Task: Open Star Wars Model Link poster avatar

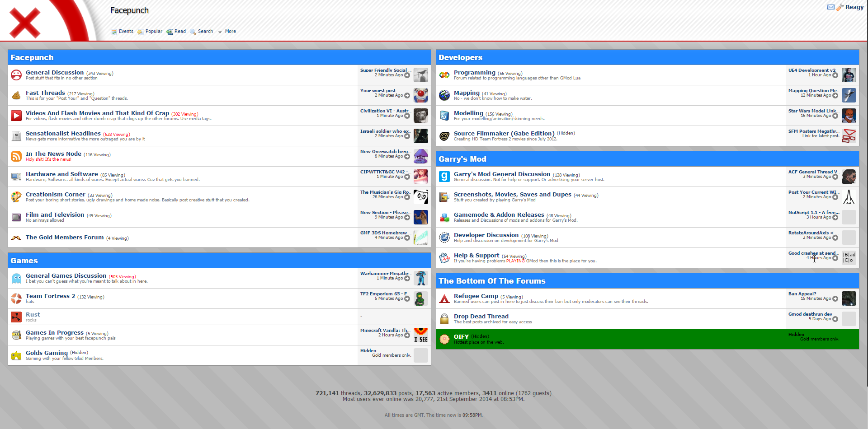Action: pos(849,116)
